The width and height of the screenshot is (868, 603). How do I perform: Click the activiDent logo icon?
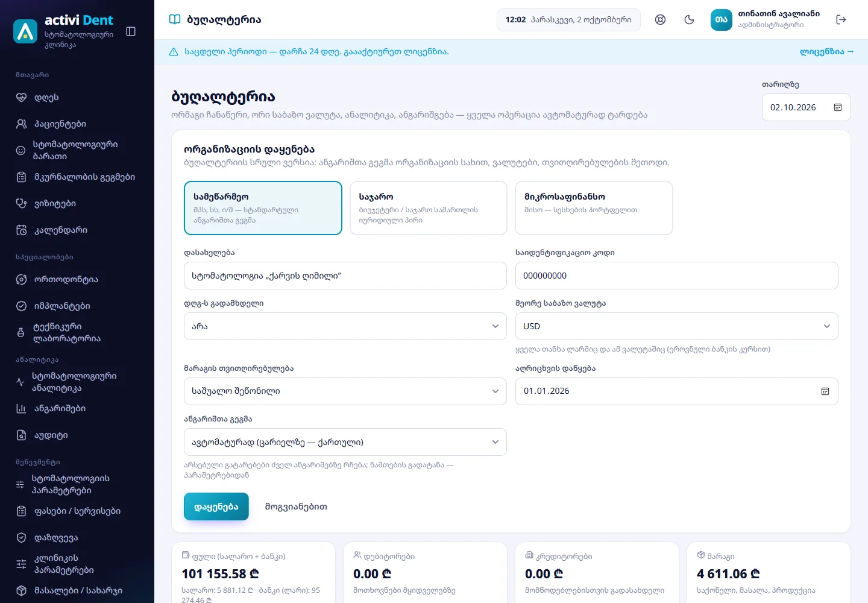(x=25, y=31)
